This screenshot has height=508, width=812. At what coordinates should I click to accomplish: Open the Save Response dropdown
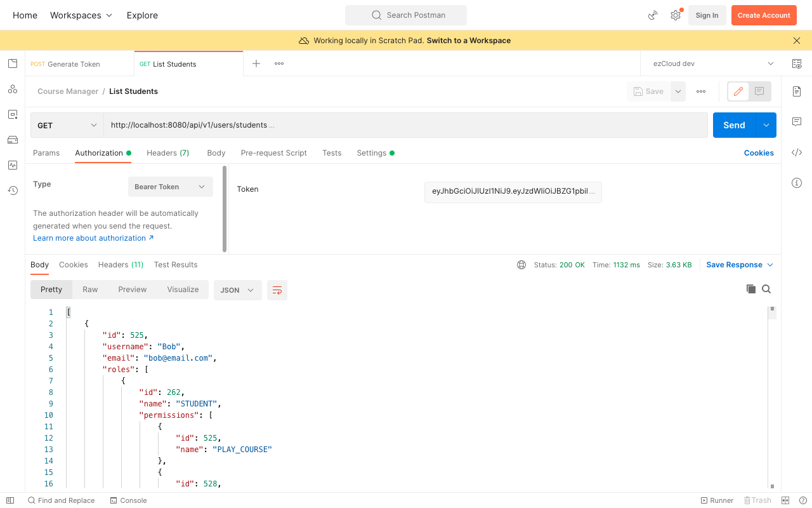coord(740,265)
